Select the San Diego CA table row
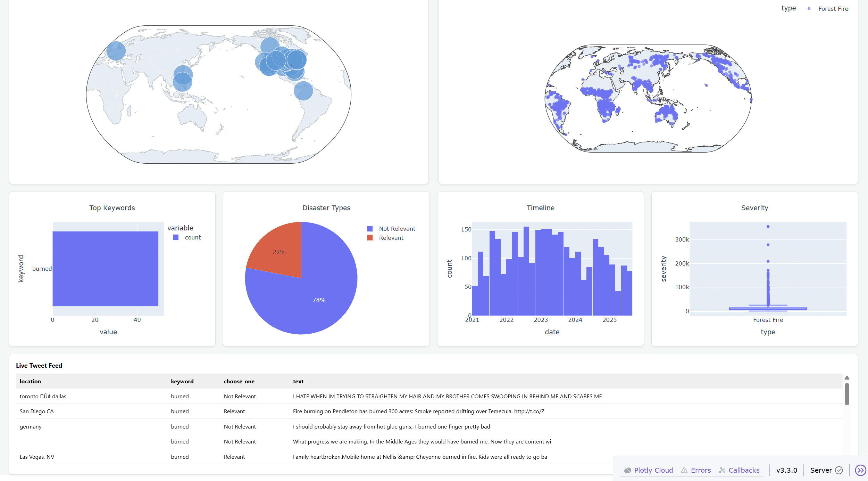This screenshot has height=481, width=868. click(x=37, y=411)
